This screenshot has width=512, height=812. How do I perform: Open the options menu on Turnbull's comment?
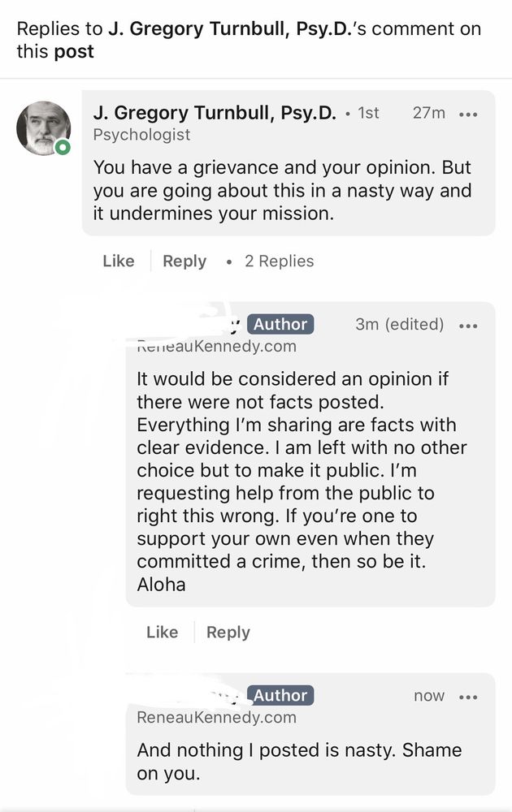point(468,114)
